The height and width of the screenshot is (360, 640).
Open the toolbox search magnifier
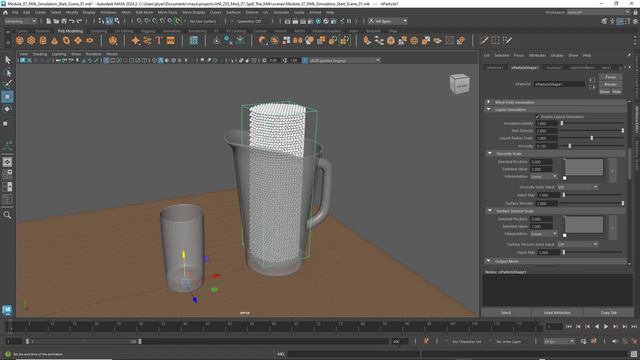coord(7,215)
